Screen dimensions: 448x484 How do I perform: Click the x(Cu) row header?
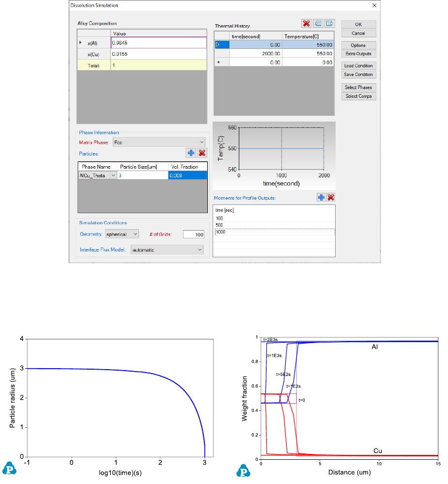click(94, 54)
